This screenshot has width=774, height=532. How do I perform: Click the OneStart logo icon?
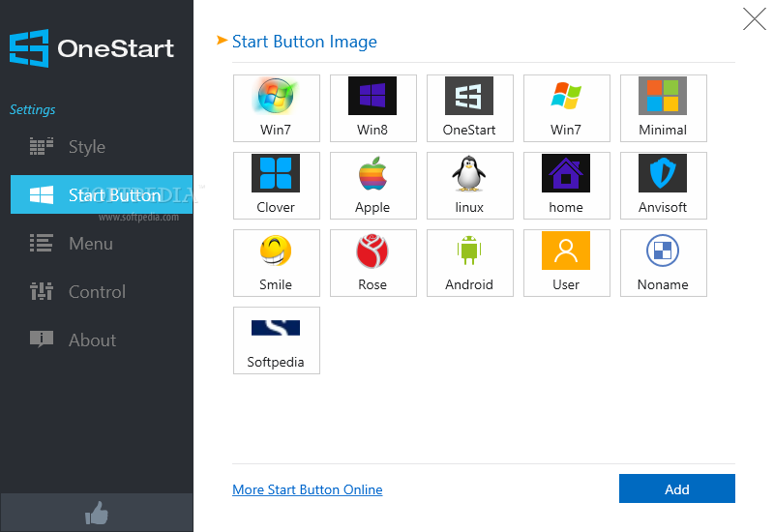(x=29, y=48)
